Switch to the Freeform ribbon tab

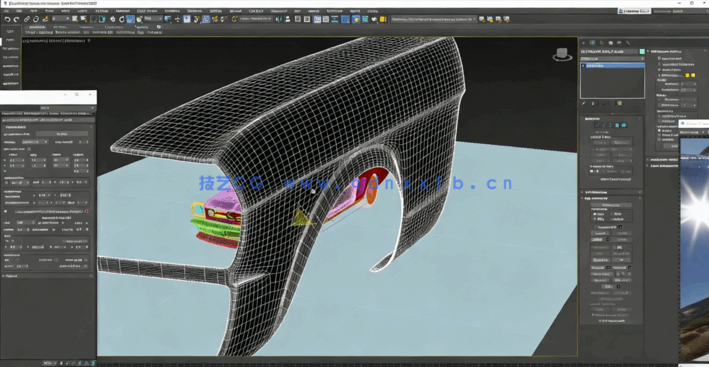[x=60, y=27]
